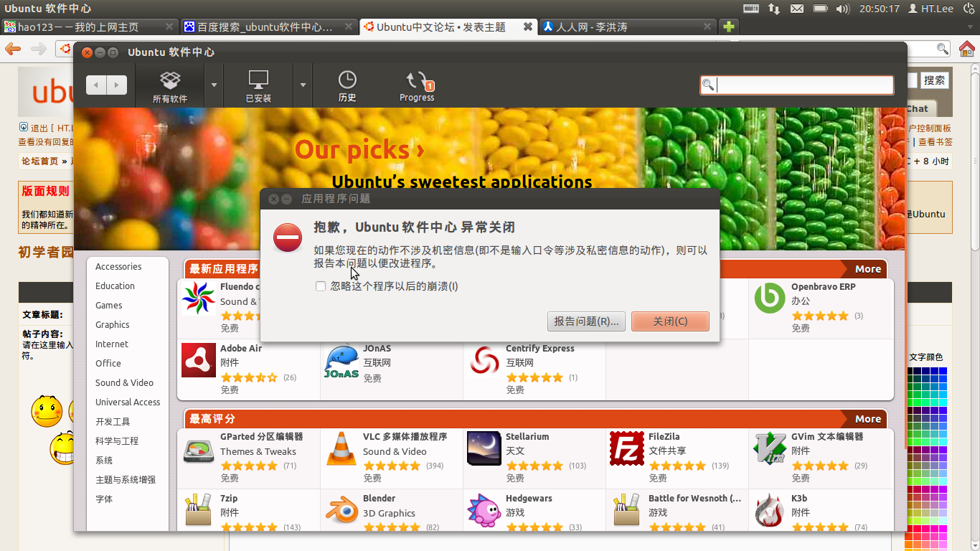Open the 所有软件 (All Software) view
This screenshot has width=980, height=551.
point(170,86)
